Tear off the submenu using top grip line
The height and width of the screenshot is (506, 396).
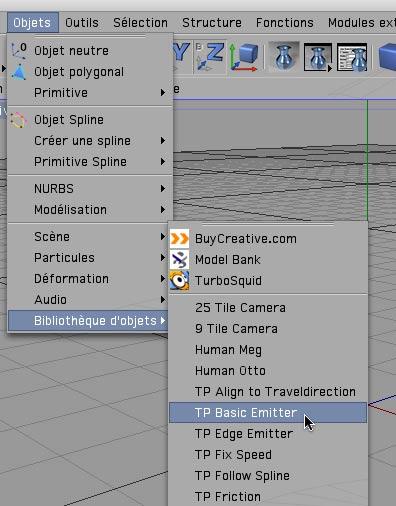tap(268, 225)
